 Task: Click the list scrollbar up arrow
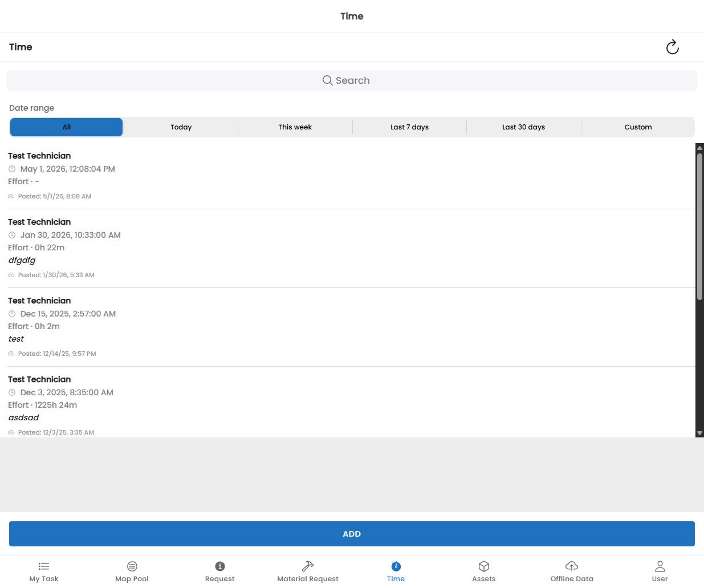point(699,148)
